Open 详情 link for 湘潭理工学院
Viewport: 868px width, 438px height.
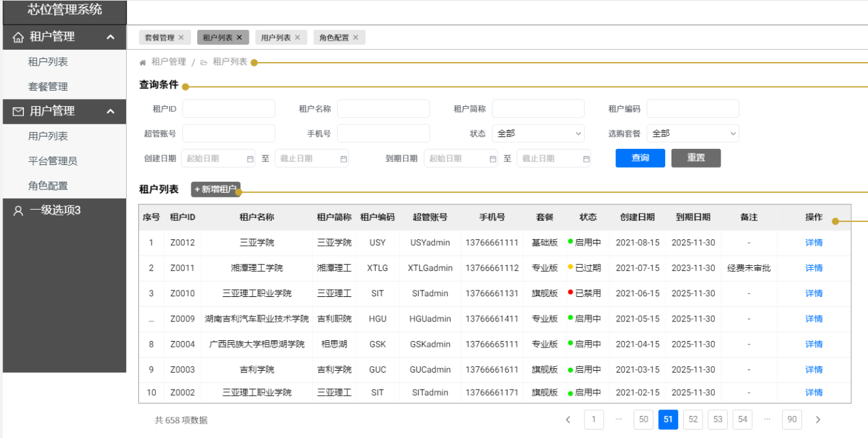click(814, 268)
